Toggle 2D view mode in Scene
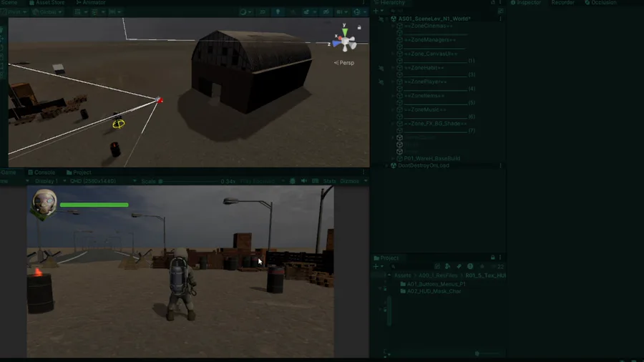This screenshot has height=362, width=644. click(x=263, y=12)
